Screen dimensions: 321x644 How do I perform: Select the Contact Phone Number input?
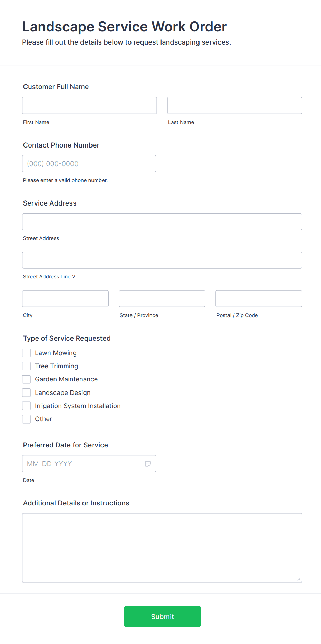[89, 164]
